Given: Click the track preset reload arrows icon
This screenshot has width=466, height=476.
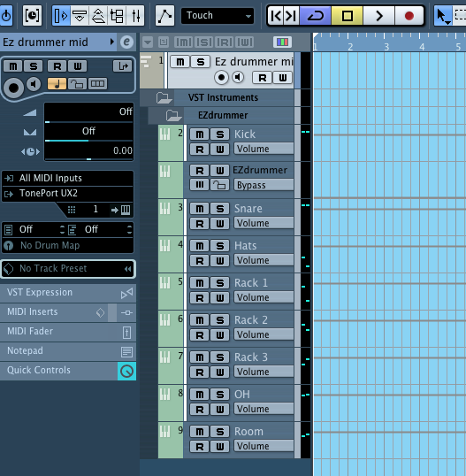Looking at the screenshot, I should (127, 269).
